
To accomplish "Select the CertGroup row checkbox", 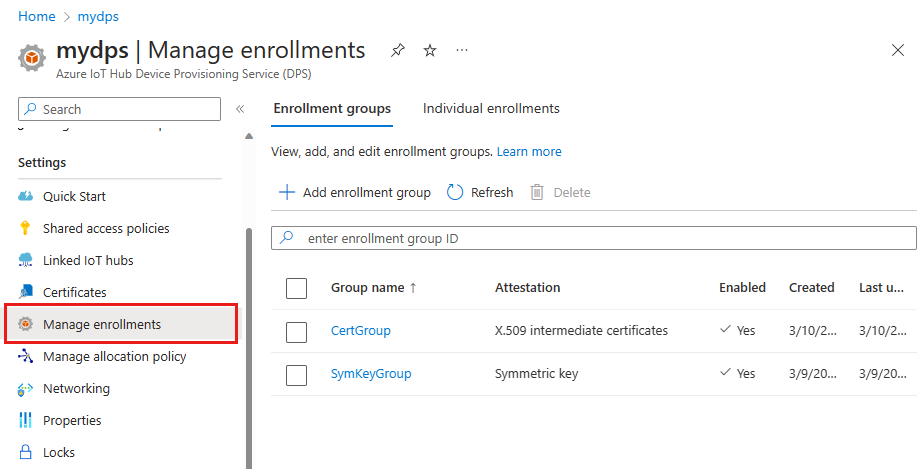I will [x=296, y=331].
